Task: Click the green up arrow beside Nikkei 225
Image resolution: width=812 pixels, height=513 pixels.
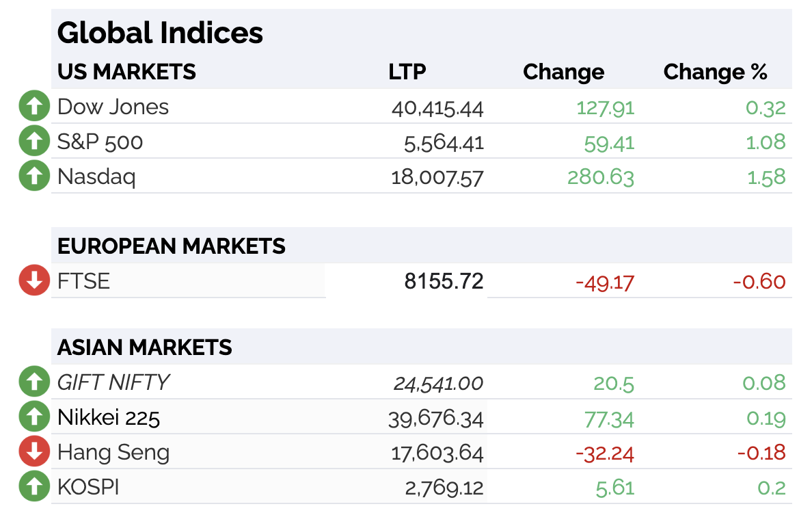Action: click(x=34, y=417)
